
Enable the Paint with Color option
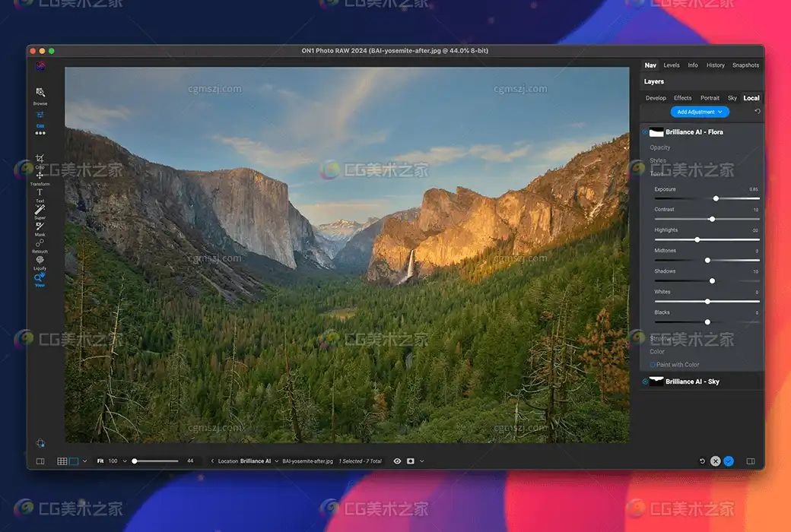click(653, 365)
